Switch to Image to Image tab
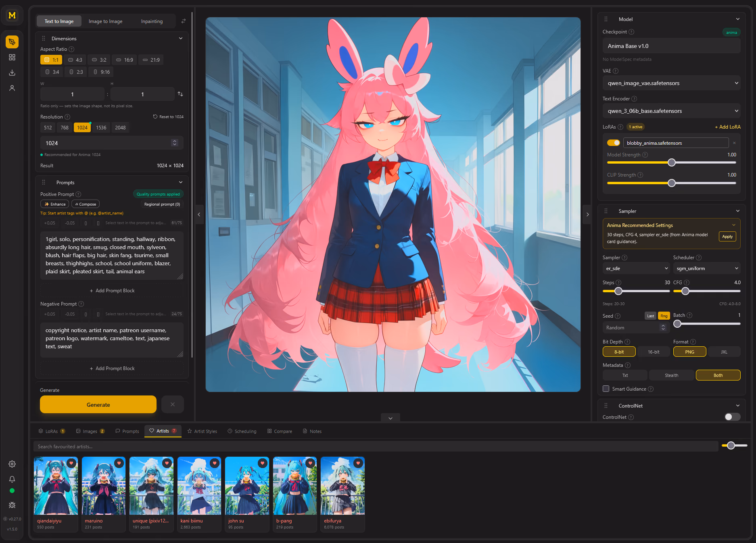Viewport: 756px width, 543px height. (x=105, y=21)
